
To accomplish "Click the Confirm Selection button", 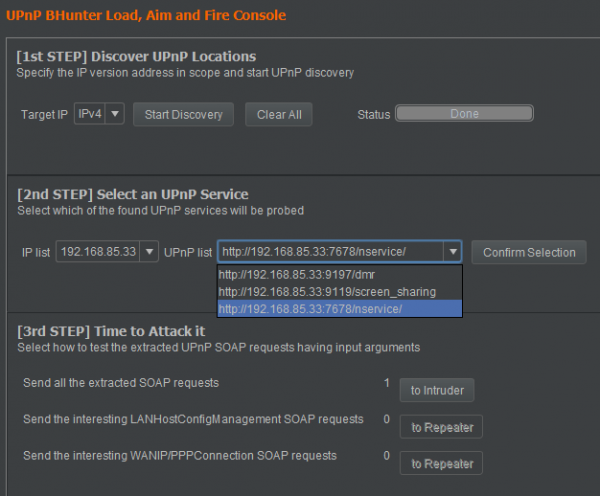I will click(529, 252).
